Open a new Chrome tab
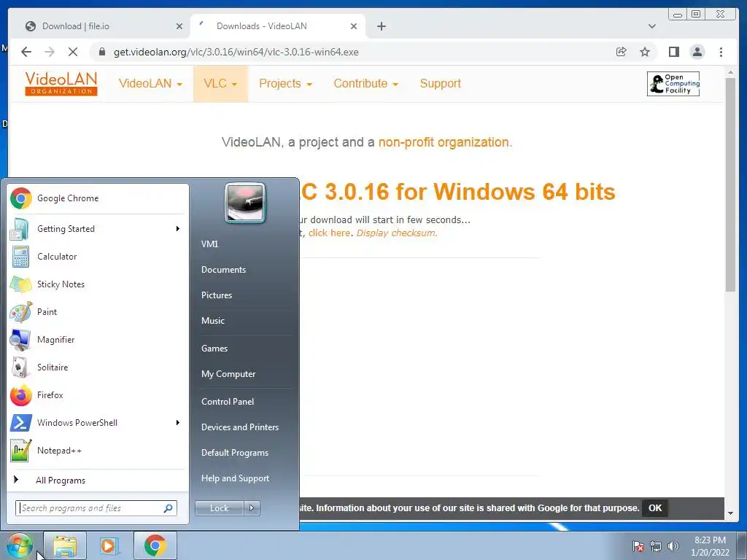This screenshot has width=747, height=560. (381, 26)
